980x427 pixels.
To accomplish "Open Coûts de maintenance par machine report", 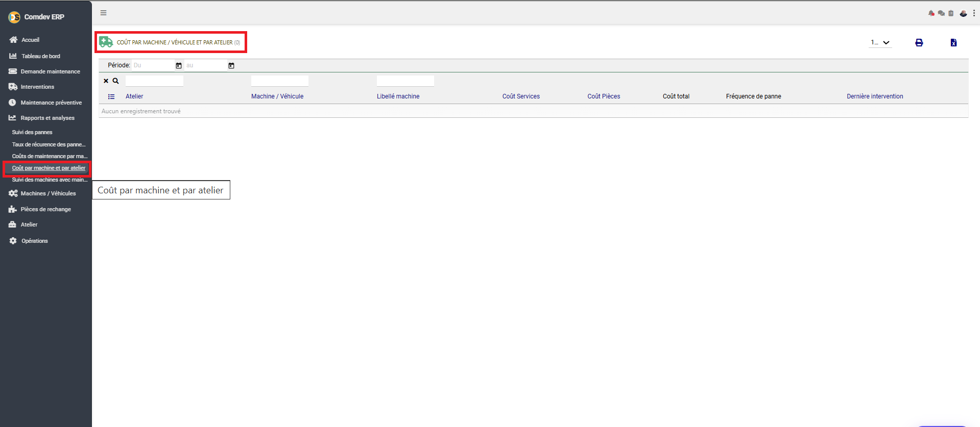I will tap(50, 156).
